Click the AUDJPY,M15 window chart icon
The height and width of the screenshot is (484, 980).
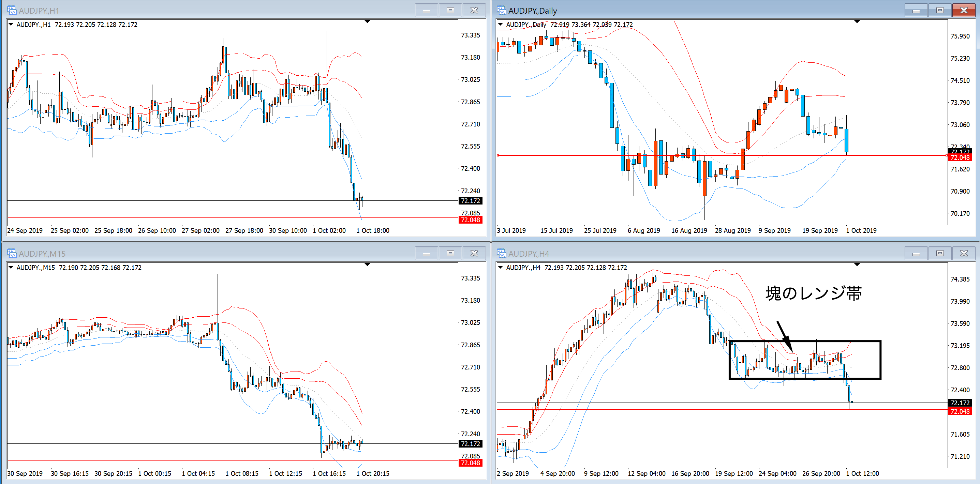pos(12,253)
